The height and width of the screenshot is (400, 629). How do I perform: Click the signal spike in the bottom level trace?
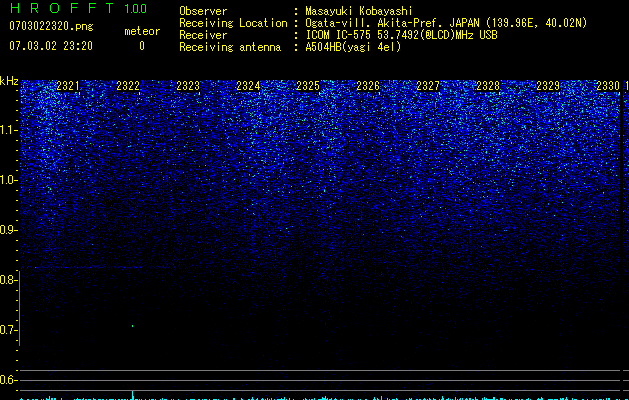point(133,395)
